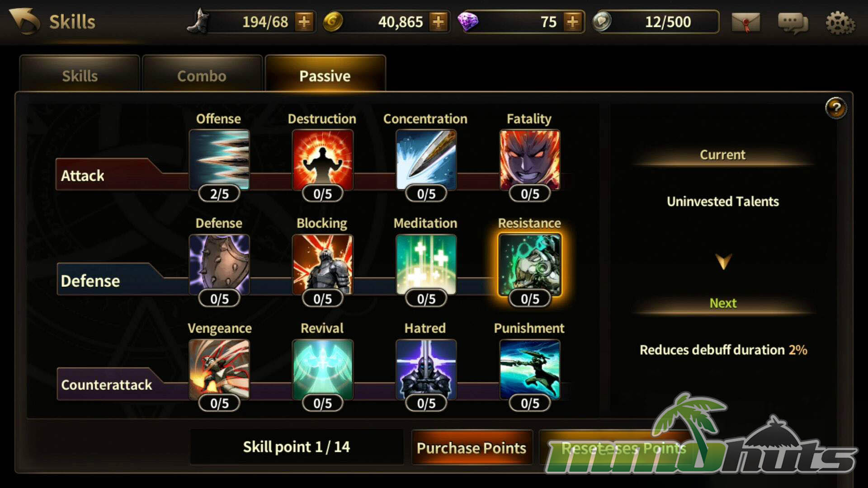Viewport: 868px width, 488px height.
Task: Select the Revival angel skill icon
Action: [x=323, y=369]
